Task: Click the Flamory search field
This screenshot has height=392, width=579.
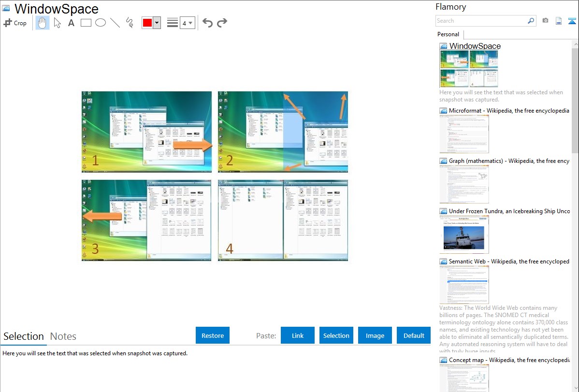Action: [x=481, y=21]
